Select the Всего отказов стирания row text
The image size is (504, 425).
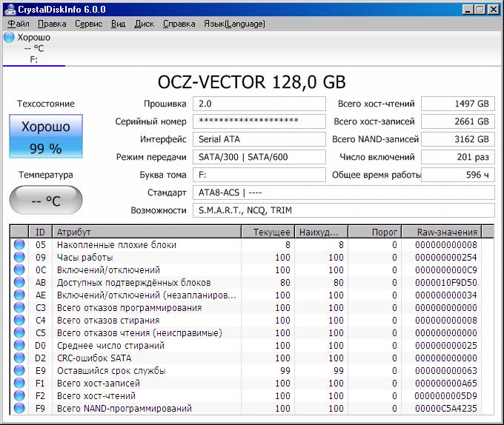tap(108, 321)
